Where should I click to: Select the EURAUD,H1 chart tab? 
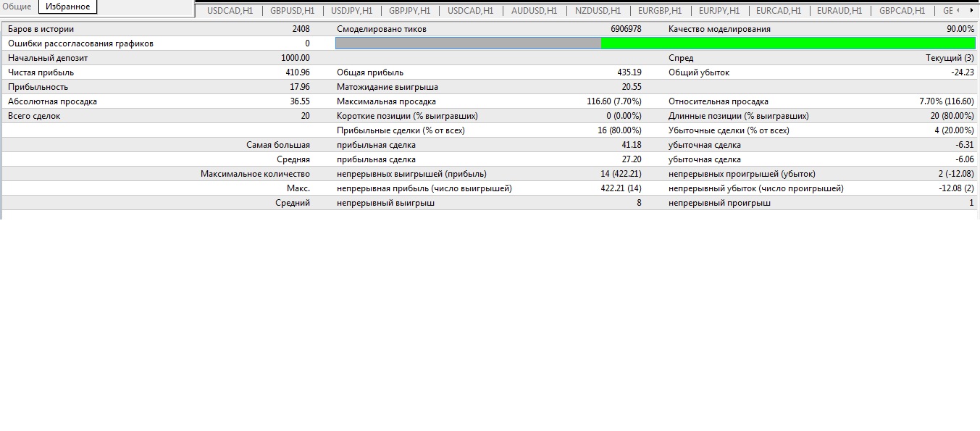click(839, 11)
